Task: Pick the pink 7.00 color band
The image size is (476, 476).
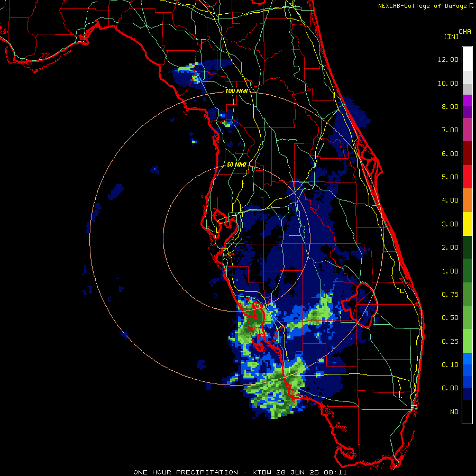Action: click(467, 130)
